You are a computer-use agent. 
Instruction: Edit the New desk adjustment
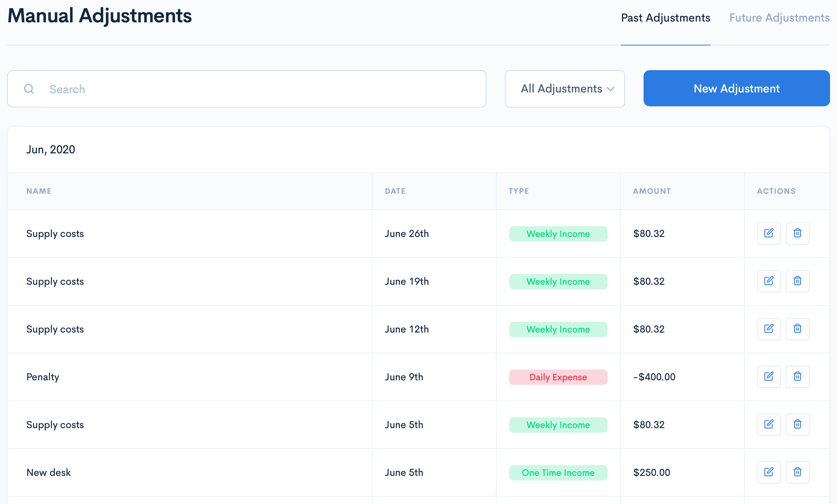[769, 472]
